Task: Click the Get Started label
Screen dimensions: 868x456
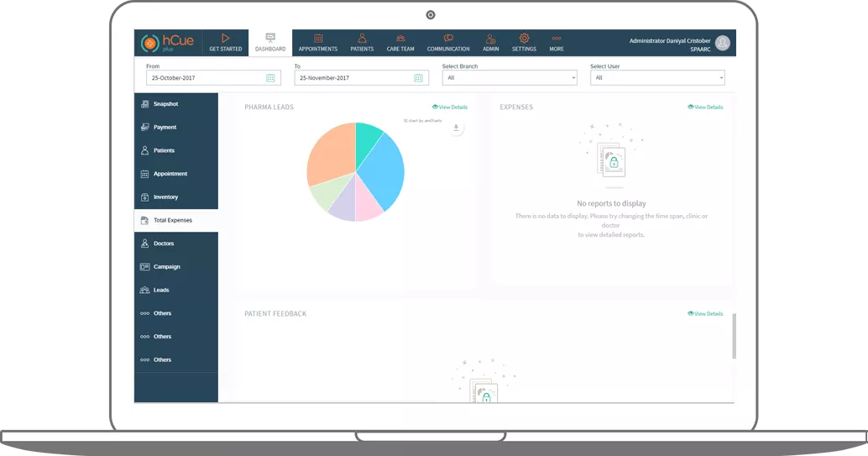Action: pyautogui.click(x=225, y=49)
